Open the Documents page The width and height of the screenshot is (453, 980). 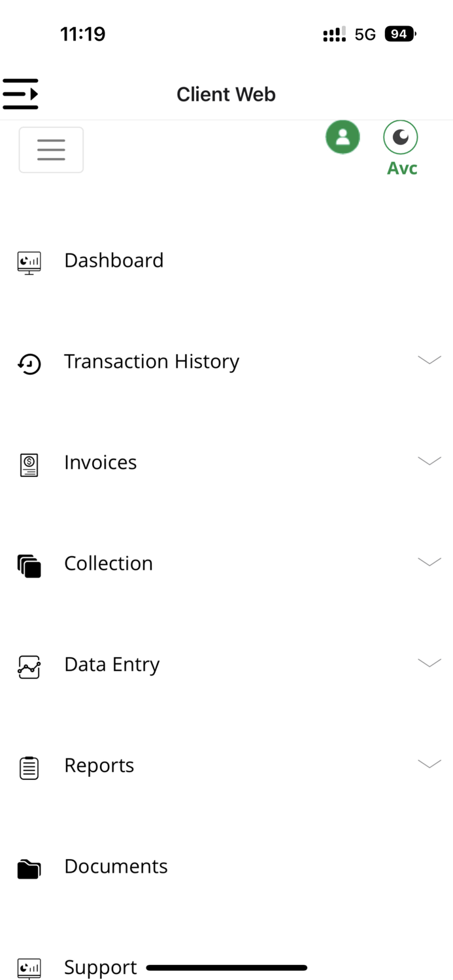(116, 867)
